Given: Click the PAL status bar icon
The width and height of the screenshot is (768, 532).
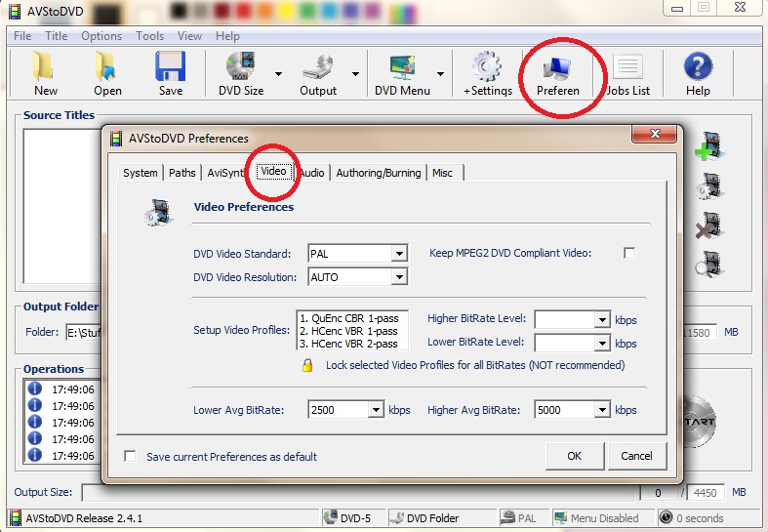Looking at the screenshot, I should click(507, 517).
